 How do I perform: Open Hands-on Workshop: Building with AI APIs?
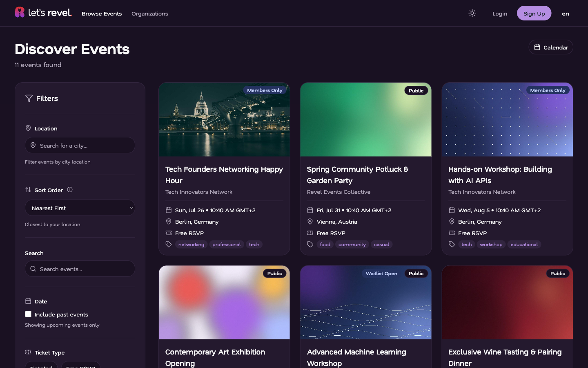point(500,175)
